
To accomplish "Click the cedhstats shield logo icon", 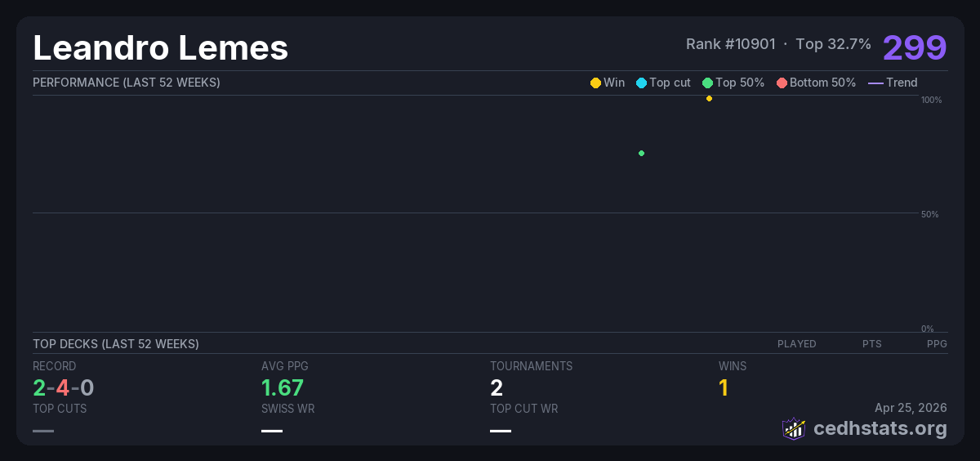I will 793,428.
